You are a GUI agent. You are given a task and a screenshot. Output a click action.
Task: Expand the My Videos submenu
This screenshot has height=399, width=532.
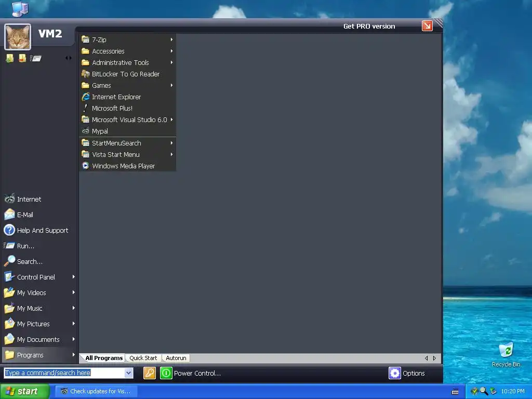[x=39, y=292]
